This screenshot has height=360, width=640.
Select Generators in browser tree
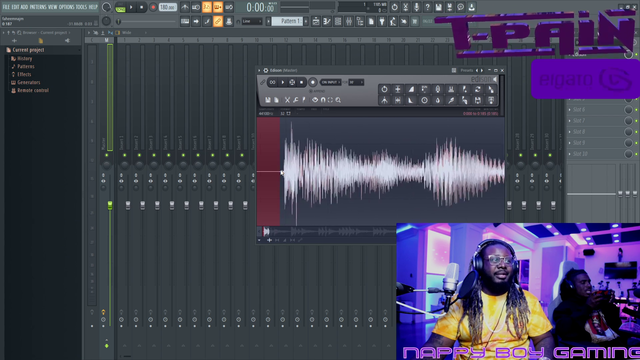(29, 82)
